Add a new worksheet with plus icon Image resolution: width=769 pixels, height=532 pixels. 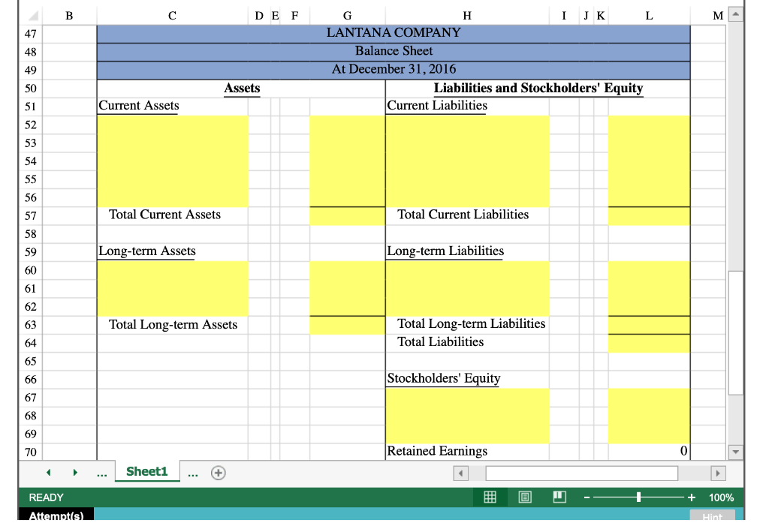(x=217, y=473)
